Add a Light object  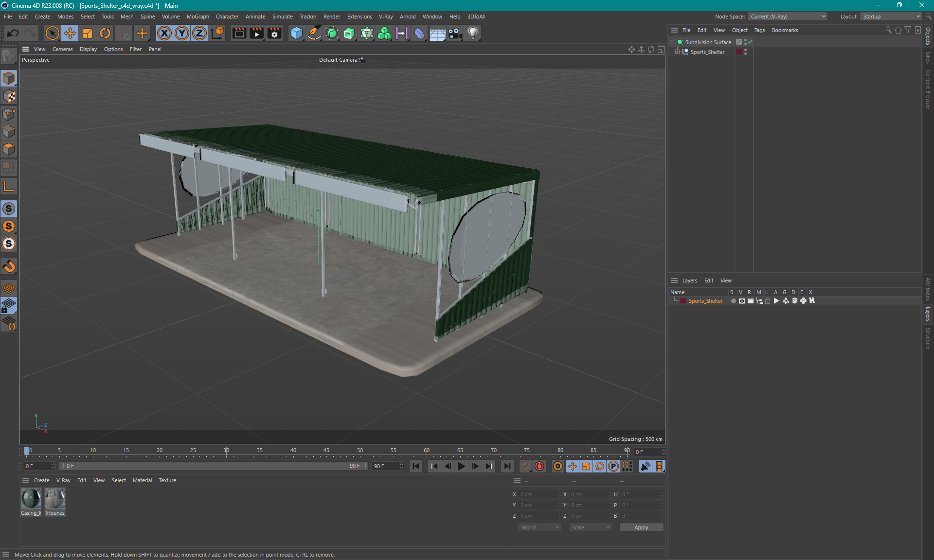pyautogui.click(x=473, y=33)
